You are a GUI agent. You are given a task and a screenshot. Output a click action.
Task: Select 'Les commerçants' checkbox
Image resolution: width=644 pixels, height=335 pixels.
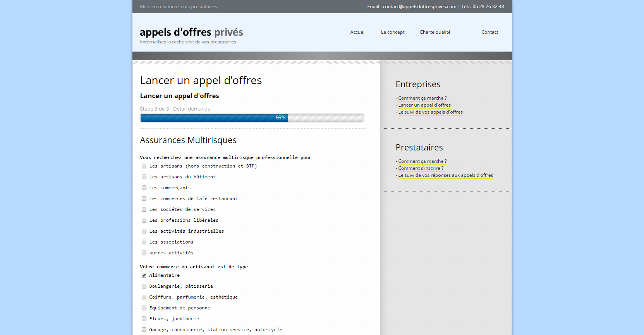pos(144,188)
